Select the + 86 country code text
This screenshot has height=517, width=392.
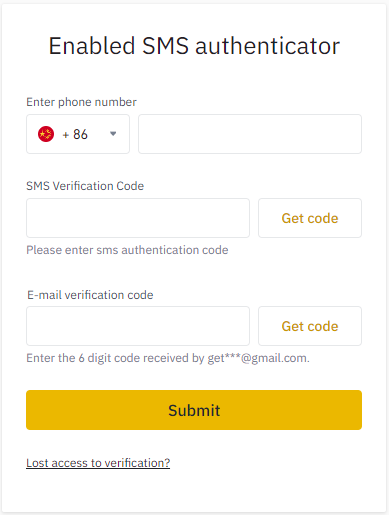click(x=75, y=135)
